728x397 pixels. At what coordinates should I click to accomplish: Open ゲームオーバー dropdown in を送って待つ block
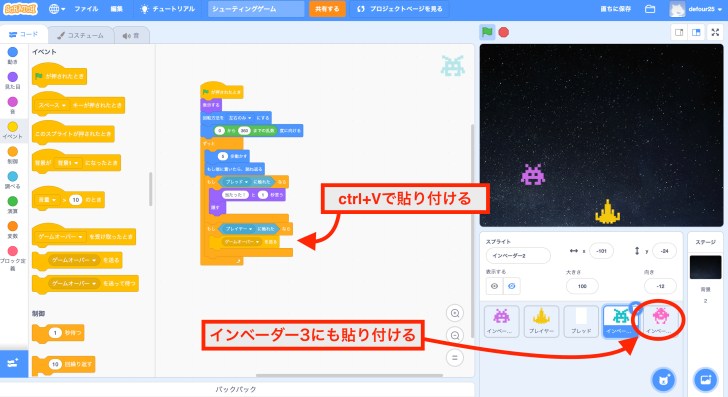[x=75, y=283]
